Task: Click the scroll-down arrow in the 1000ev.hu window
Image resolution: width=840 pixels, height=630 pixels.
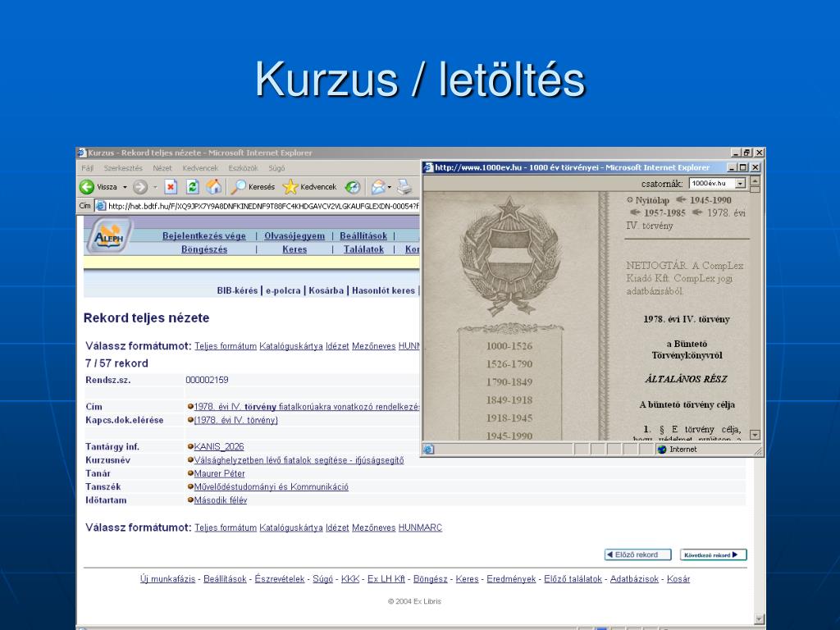Action: (755, 435)
